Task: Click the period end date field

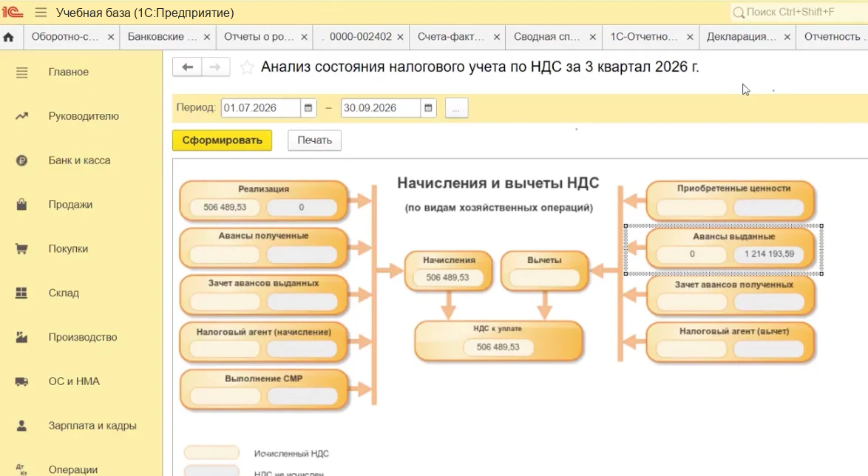Action: coord(381,108)
